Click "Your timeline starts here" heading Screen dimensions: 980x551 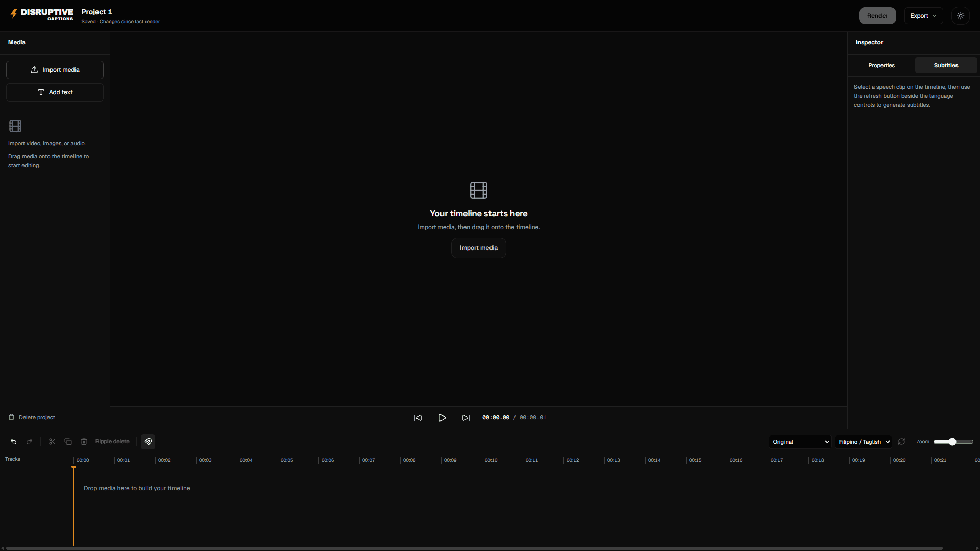479,213
